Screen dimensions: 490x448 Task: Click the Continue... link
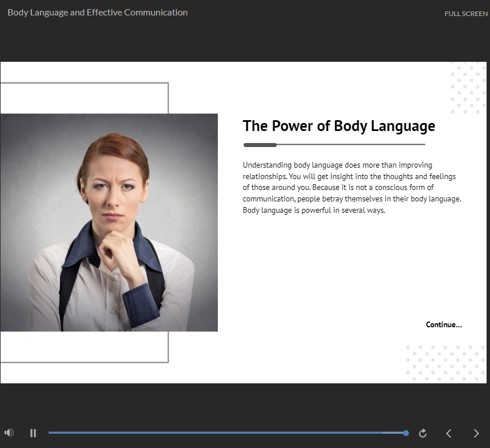pyautogui.click(x=444, y=324)
